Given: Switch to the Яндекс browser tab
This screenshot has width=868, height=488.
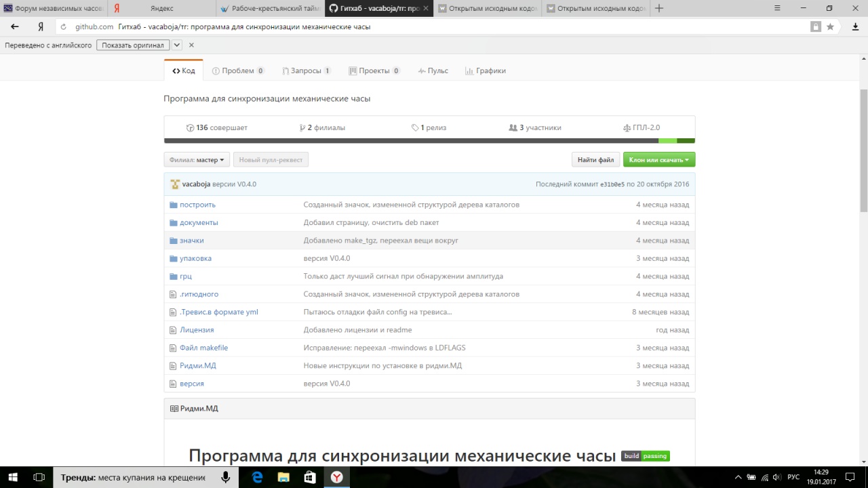Looking at the screenshot, I should (161, 8).
